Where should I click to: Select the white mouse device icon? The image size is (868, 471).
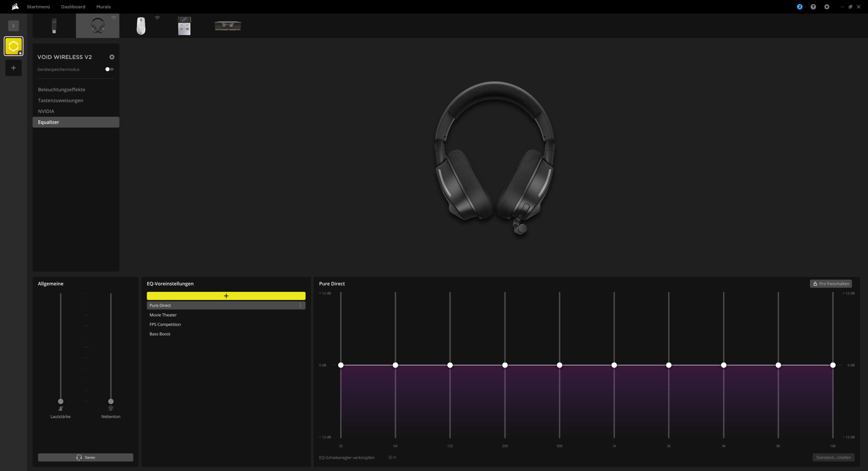(141, 26)
